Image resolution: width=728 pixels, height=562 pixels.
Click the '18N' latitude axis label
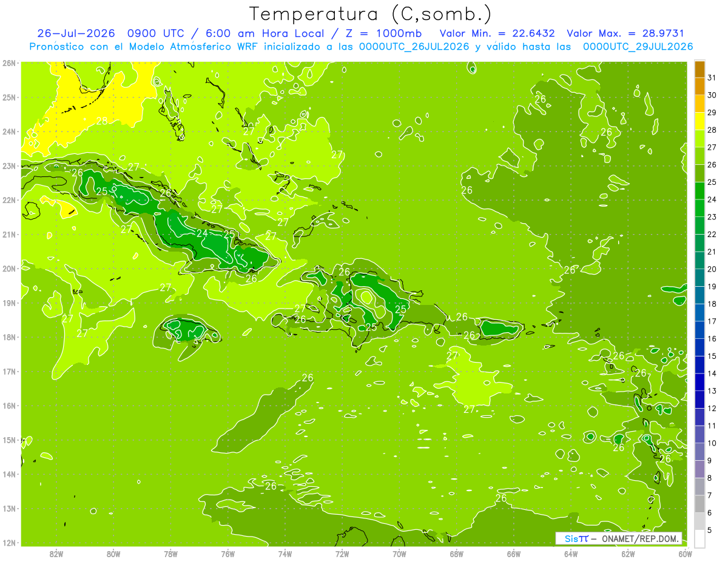(8, 337)
